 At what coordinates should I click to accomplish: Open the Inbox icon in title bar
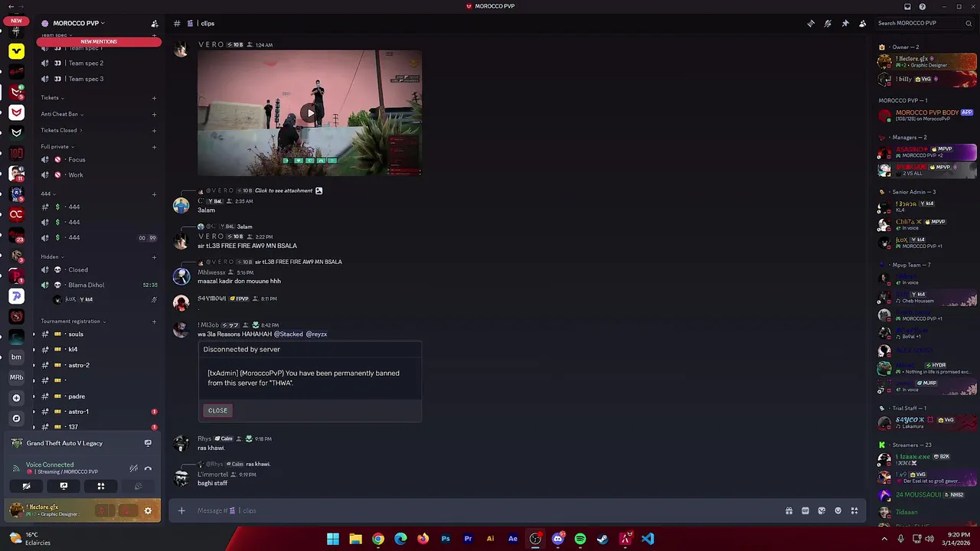pos(907,6)
